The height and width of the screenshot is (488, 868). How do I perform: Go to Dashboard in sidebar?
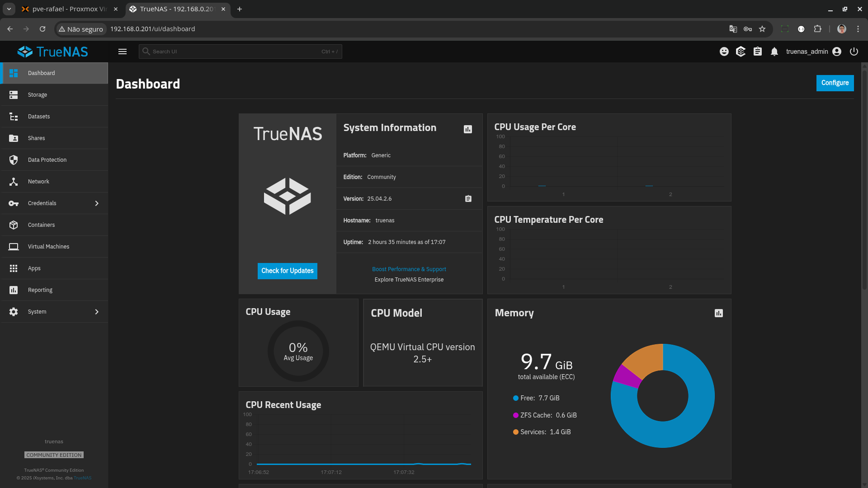click(x=55, y=73)
